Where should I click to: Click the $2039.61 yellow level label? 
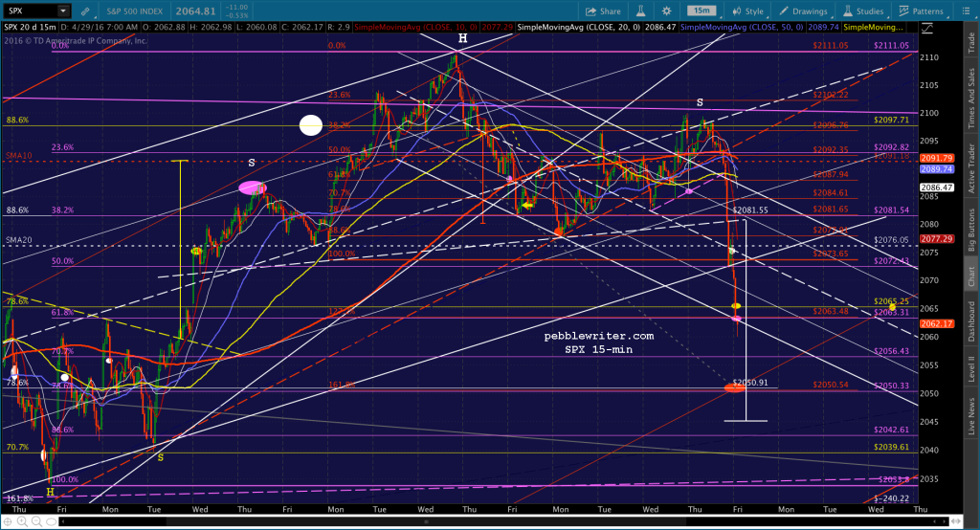[x=891, y=448]
